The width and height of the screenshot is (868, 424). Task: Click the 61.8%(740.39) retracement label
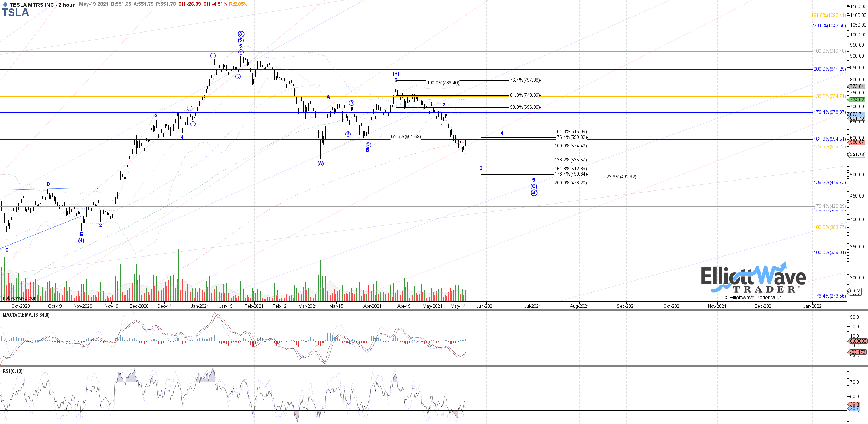tap(525, 95)
